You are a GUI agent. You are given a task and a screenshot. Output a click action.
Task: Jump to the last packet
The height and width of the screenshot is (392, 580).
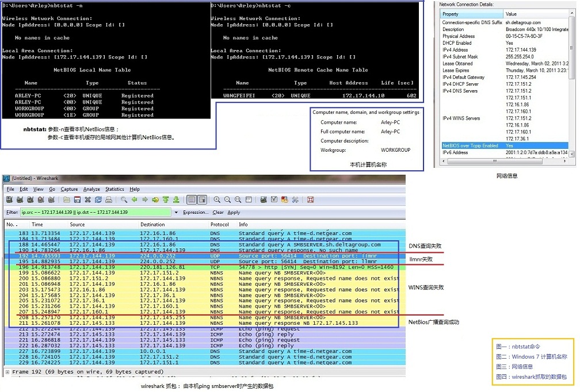tap(176, 200)
